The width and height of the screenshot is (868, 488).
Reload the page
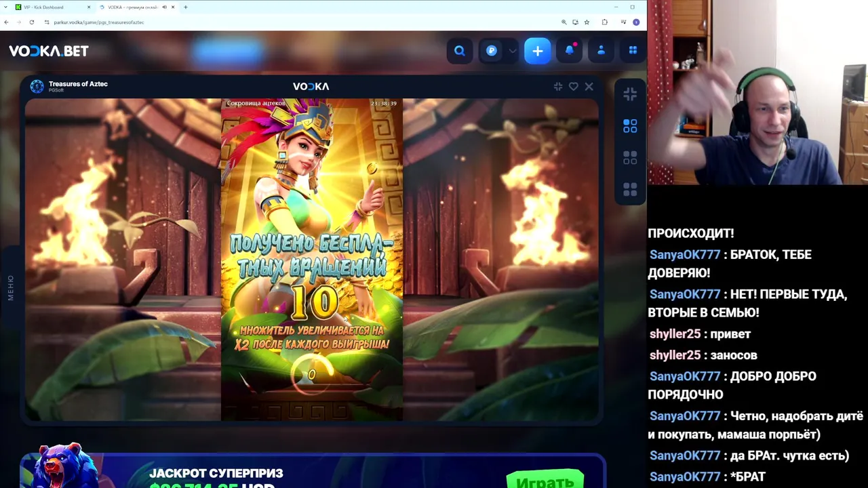pos(31,22)
